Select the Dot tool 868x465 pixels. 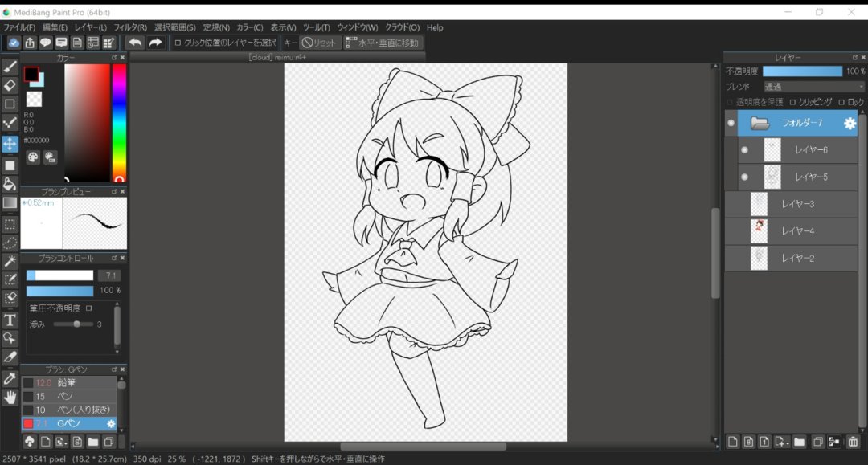point(10,123)
